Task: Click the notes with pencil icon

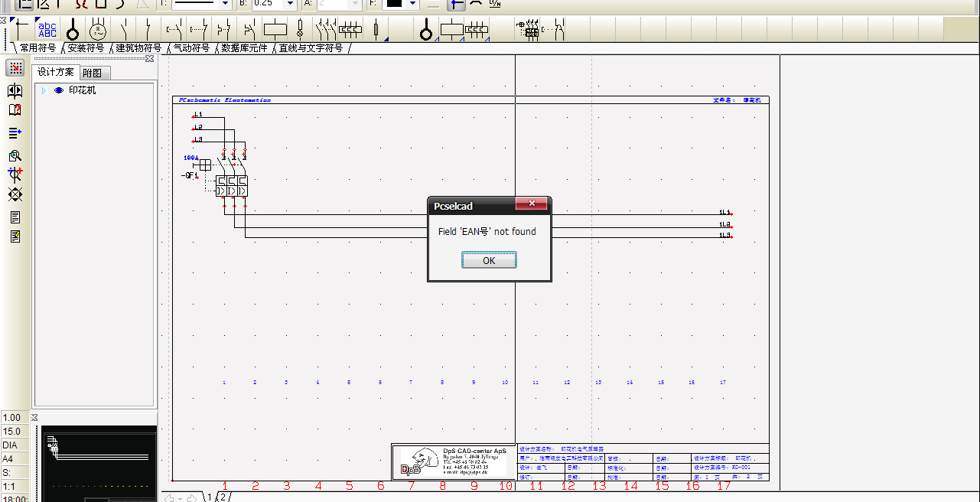Action: click(15, 236)
